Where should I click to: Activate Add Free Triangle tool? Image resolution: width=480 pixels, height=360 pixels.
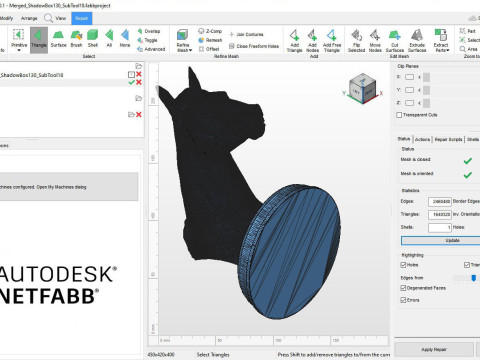[x=332, y=41]
